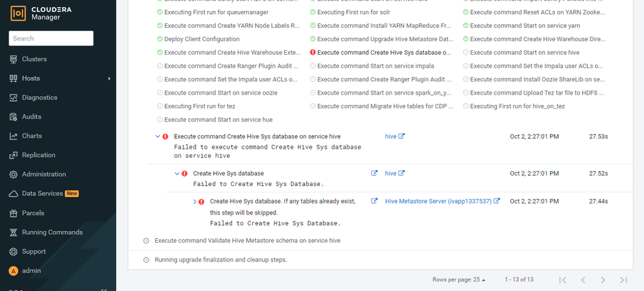This screenshot has height=291, width=644.
Task: Click the Parcels gift box icon
Action: 14,213
